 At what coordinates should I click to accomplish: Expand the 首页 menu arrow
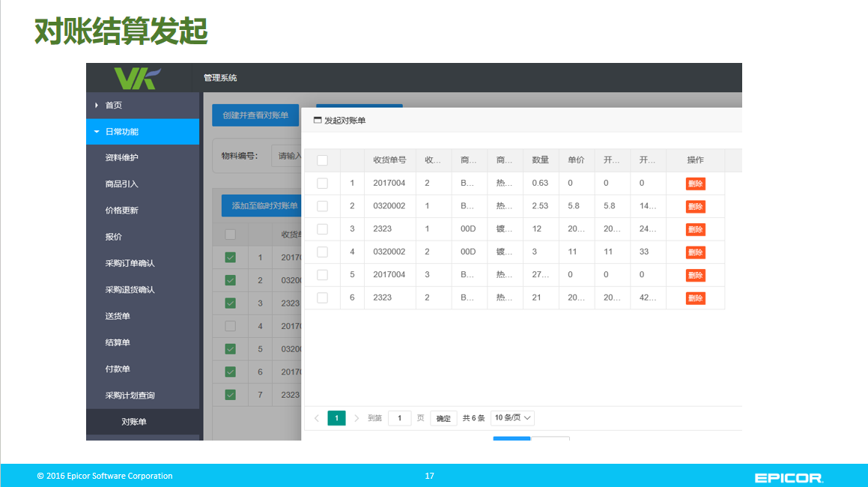[97, 106]
